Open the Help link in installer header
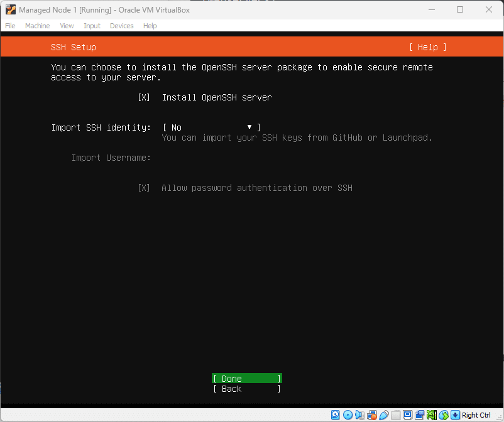This screenshot has height=422, width=504. point(427,47)
